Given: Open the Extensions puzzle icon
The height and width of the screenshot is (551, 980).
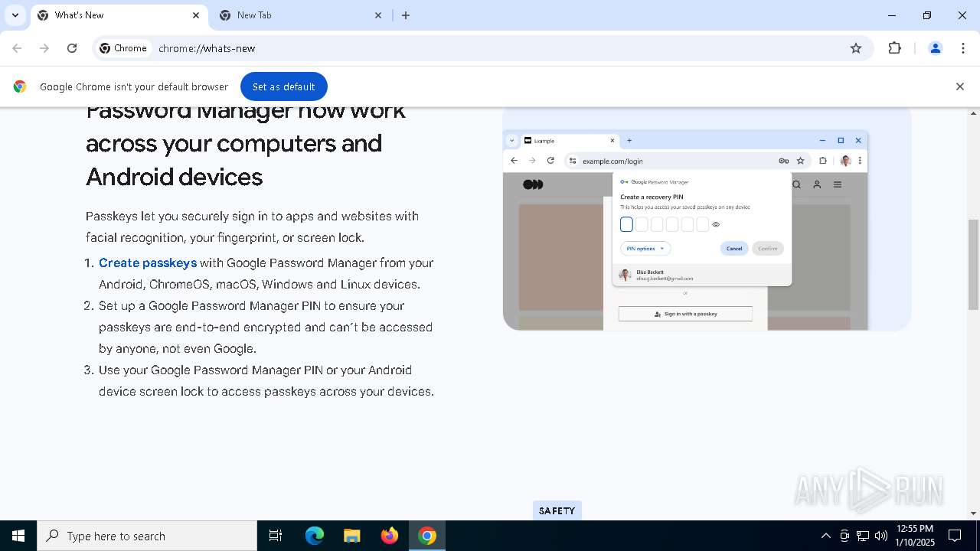Looking at the screenshot, I should [894, 48].
